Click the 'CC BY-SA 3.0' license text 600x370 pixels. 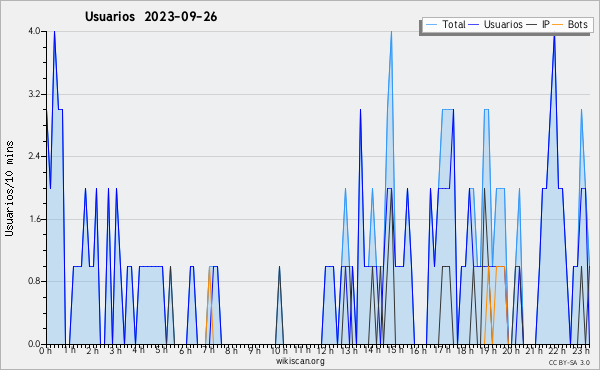(569, 363)
